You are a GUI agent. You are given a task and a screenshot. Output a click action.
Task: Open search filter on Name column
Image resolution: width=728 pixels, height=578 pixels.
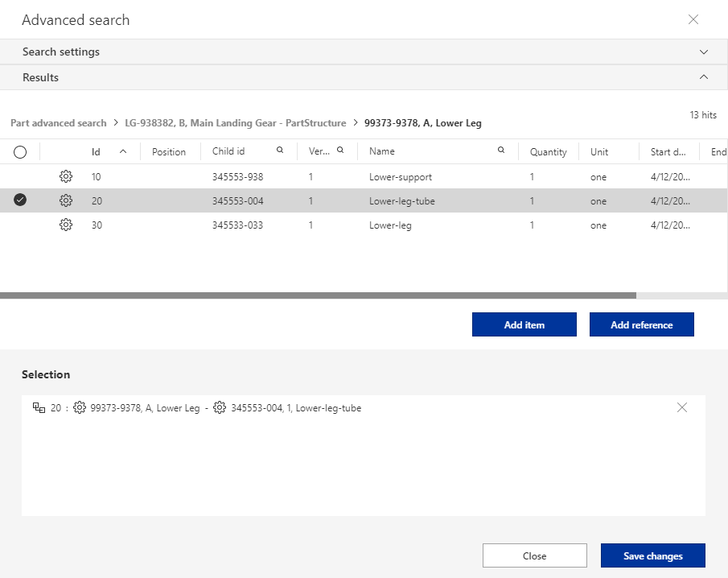(x=500, y=151)
